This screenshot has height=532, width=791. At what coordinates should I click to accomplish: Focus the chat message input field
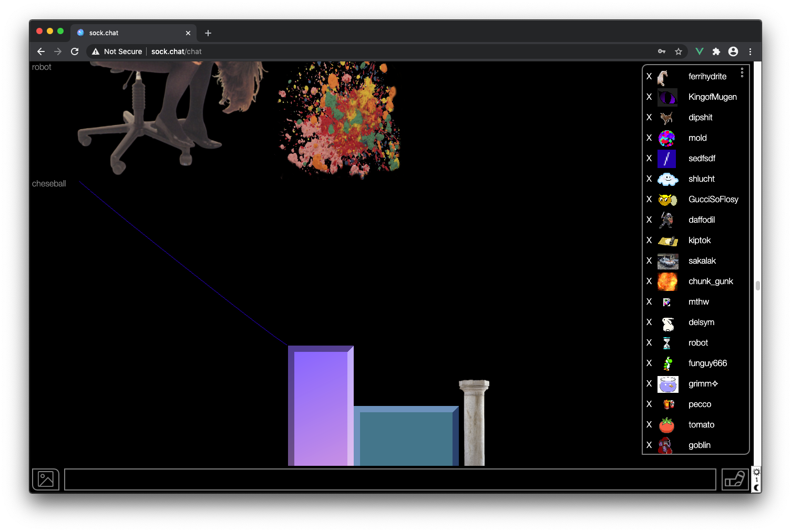coord(389,479)
